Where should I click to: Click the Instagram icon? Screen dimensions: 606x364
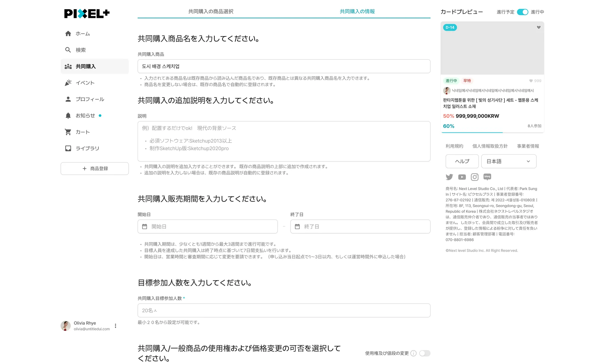click(475, 177)
